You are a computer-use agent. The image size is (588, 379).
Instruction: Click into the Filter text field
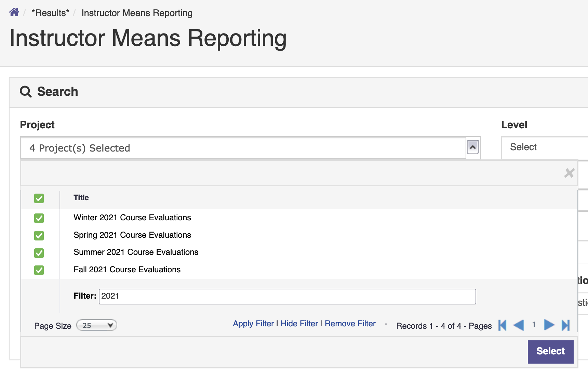tap(287, 297)
